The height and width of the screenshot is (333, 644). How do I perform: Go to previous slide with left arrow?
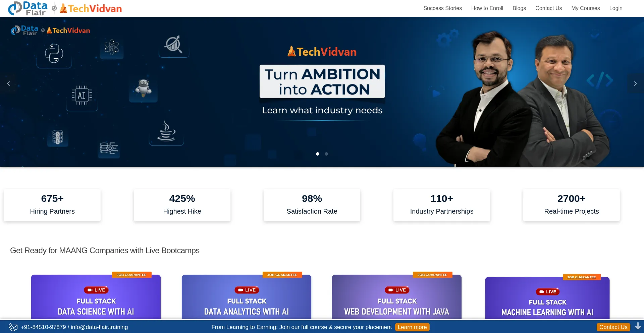pyautogui.click(x=8, y=84)
